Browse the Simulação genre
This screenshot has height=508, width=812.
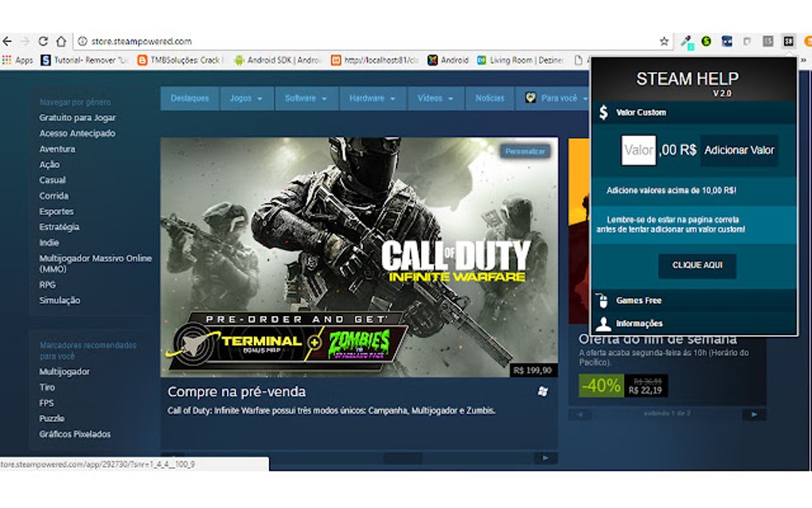pyautogui.click(x=60, y=300)
